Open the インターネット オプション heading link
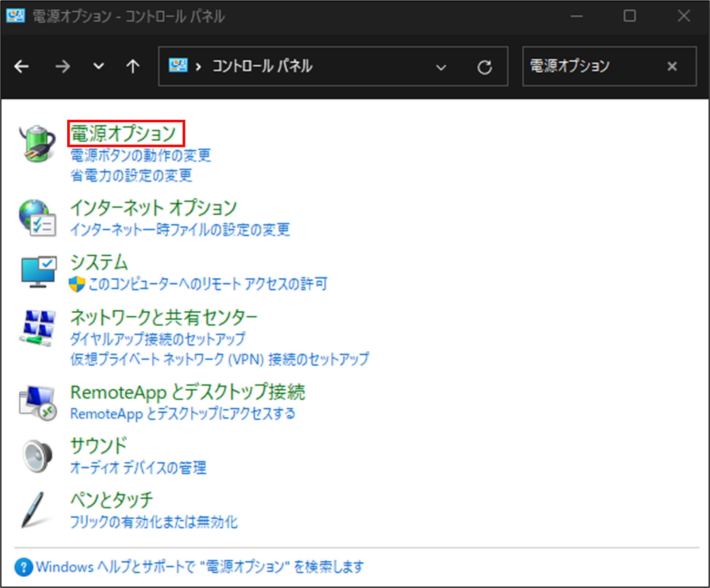Image resolution: width=710 pixels, height=588 pixels. coord(154,208)
